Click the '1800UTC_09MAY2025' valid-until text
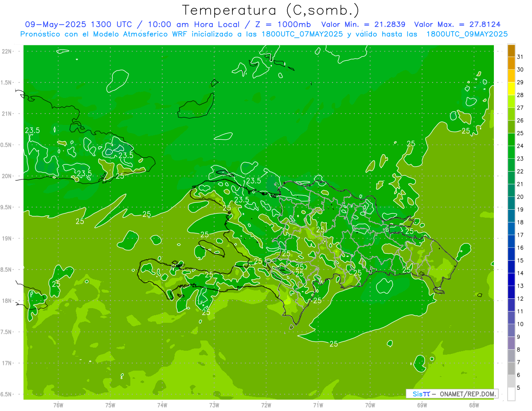 (467, 34)
